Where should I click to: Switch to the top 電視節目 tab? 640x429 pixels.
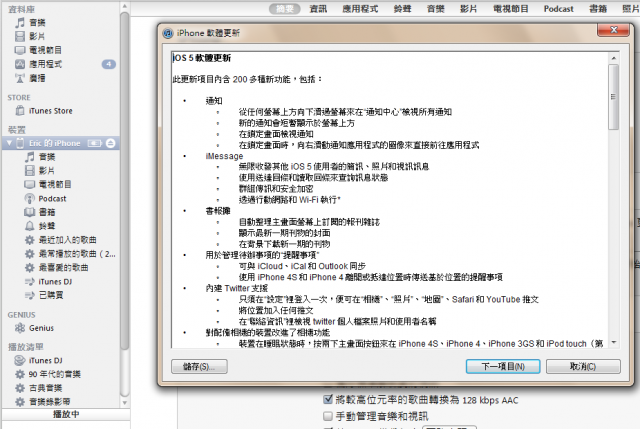511,9
